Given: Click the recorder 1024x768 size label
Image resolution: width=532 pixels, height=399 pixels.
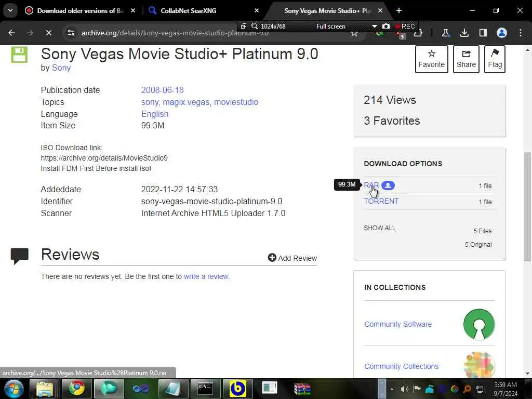Looking at the screenshot, I should point(273,26).
